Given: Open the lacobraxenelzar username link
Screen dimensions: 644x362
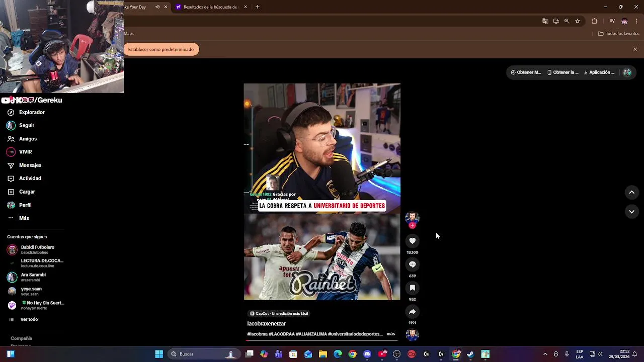Looking at the screenshot, I should coord(266,324).
